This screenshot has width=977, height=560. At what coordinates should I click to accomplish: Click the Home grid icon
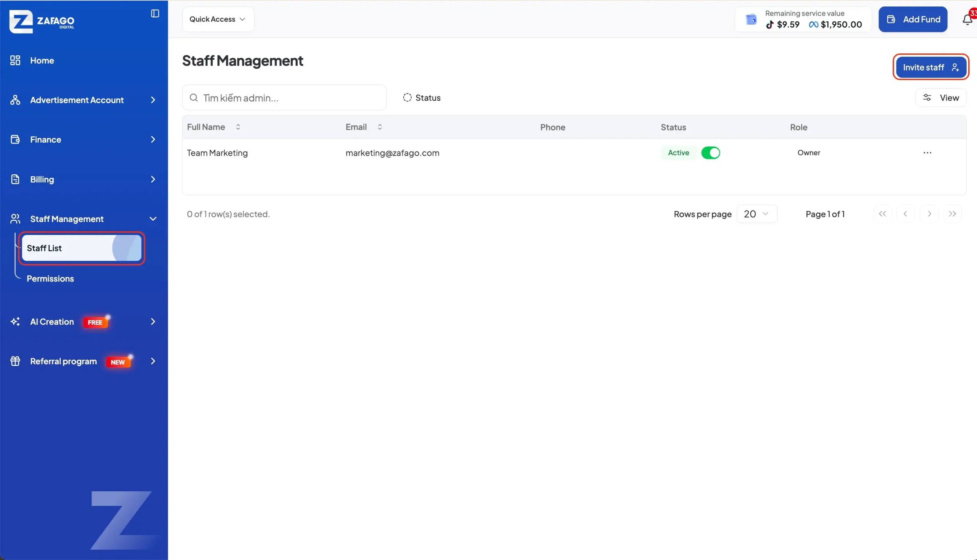tap(15, 60)
